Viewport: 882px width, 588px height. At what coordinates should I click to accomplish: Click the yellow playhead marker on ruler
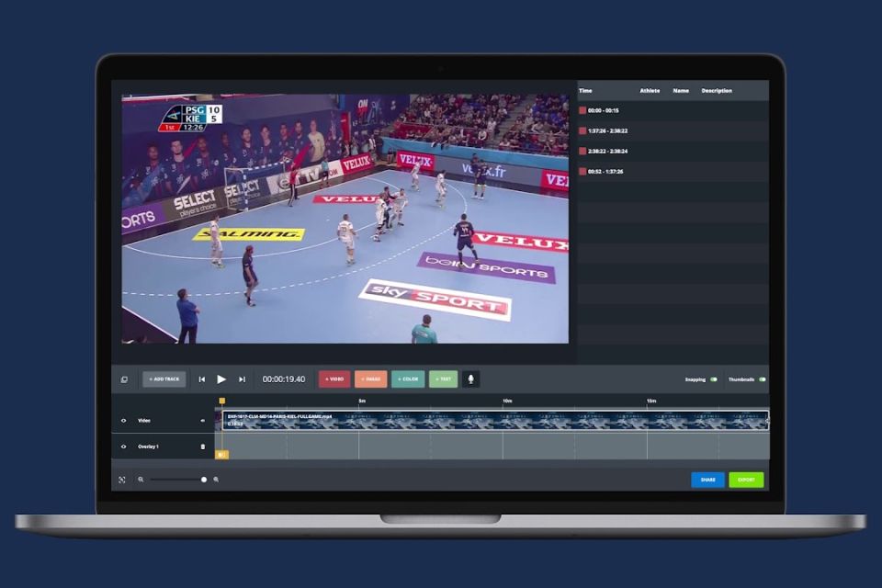coord(222,401)
